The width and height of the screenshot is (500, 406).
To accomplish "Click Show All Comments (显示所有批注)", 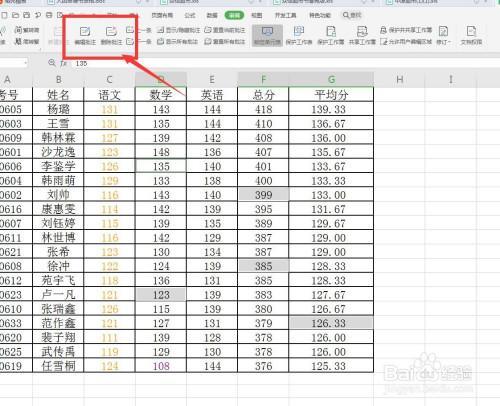I will coord(178,42).
